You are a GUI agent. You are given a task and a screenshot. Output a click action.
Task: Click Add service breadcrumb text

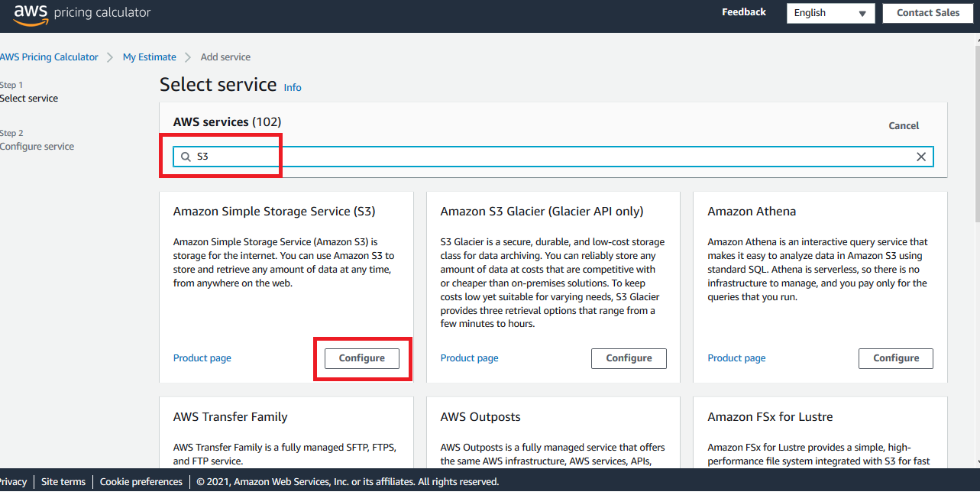[225, 57]
